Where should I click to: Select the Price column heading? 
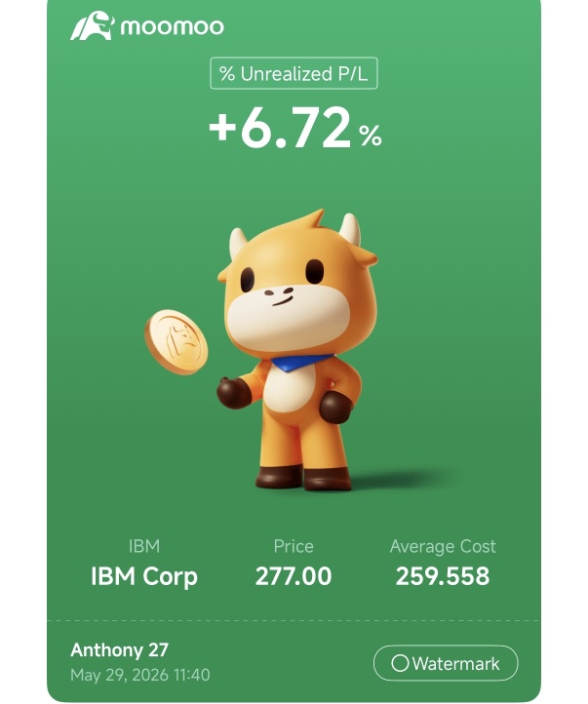pos(294,546)
